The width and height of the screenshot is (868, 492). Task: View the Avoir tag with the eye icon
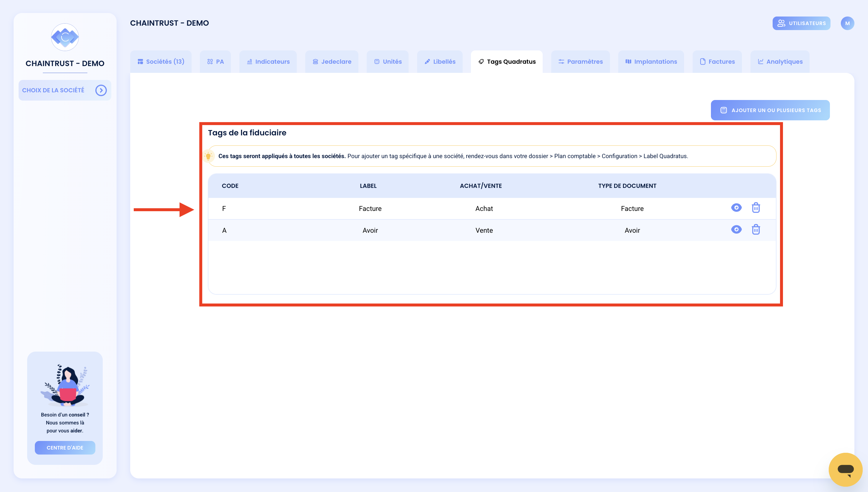pyautogui.click(x=736, y=229)
